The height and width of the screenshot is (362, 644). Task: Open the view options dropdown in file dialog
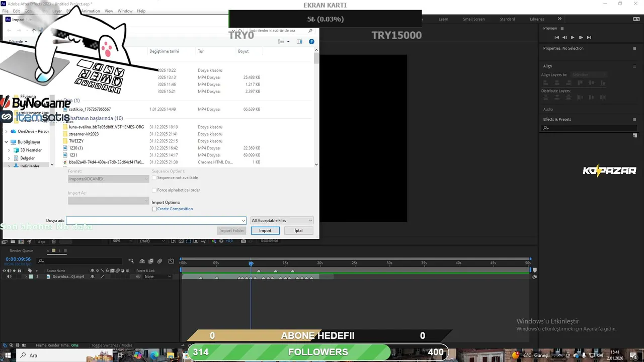(x=288, y=41)
